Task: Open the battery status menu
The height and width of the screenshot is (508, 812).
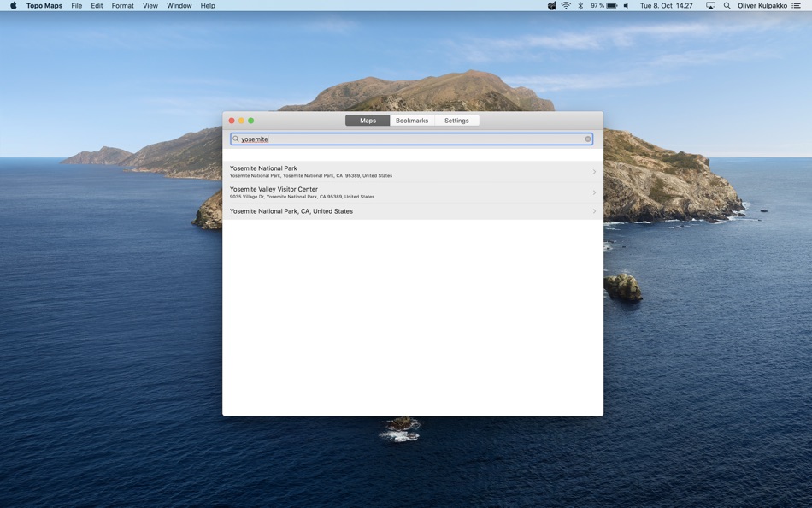Action: (603, 6)
